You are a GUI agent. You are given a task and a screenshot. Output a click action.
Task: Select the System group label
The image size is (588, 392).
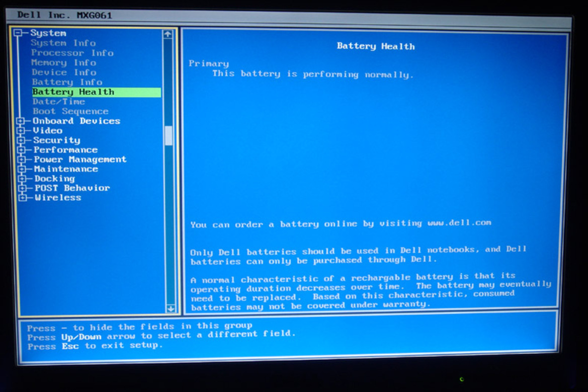point(48,33)
